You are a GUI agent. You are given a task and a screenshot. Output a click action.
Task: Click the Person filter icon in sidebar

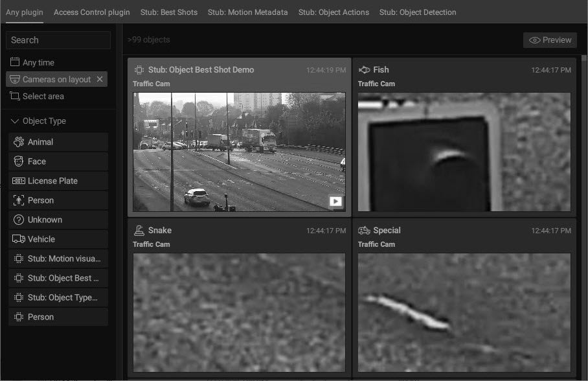(x=21, y=200)
